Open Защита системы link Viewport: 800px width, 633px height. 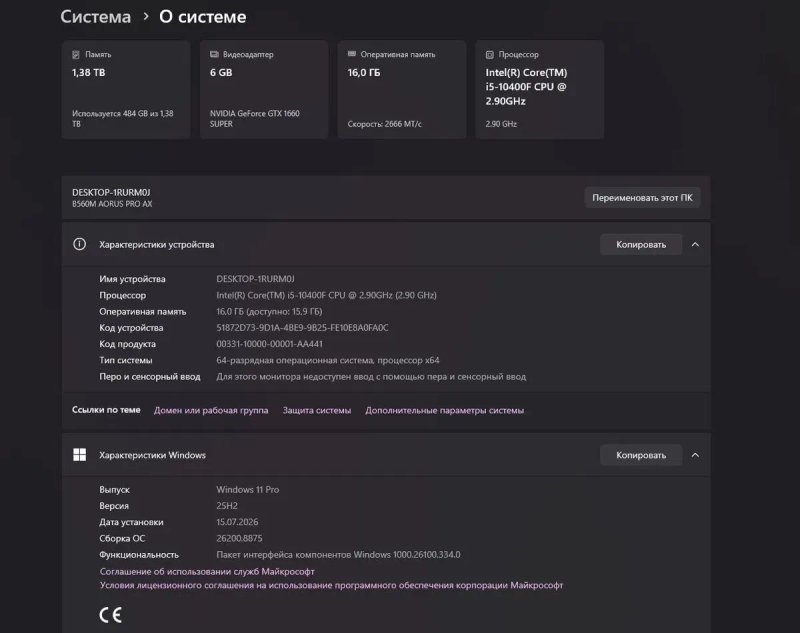pyautogui.click(x=317, y=410)
